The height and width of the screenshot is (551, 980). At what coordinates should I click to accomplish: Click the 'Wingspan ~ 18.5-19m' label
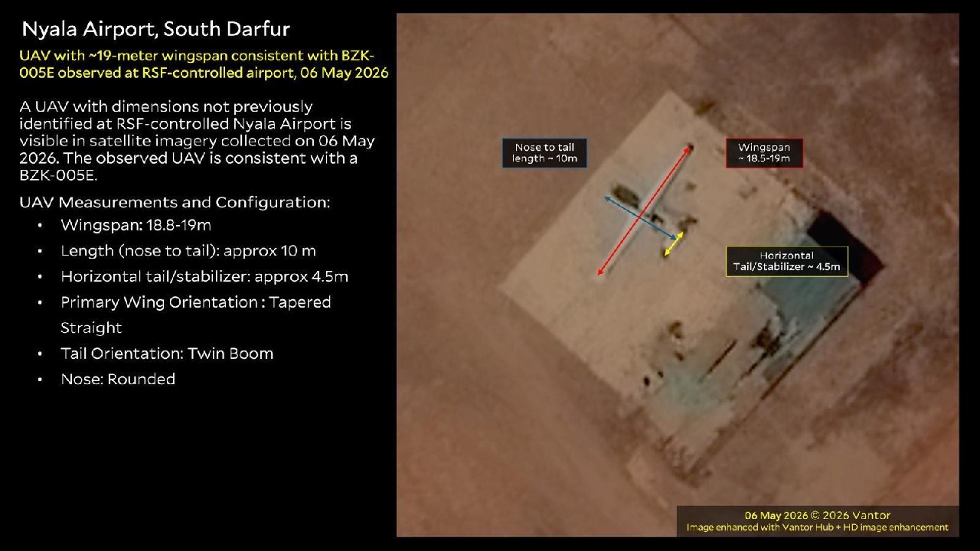[764, 153]
